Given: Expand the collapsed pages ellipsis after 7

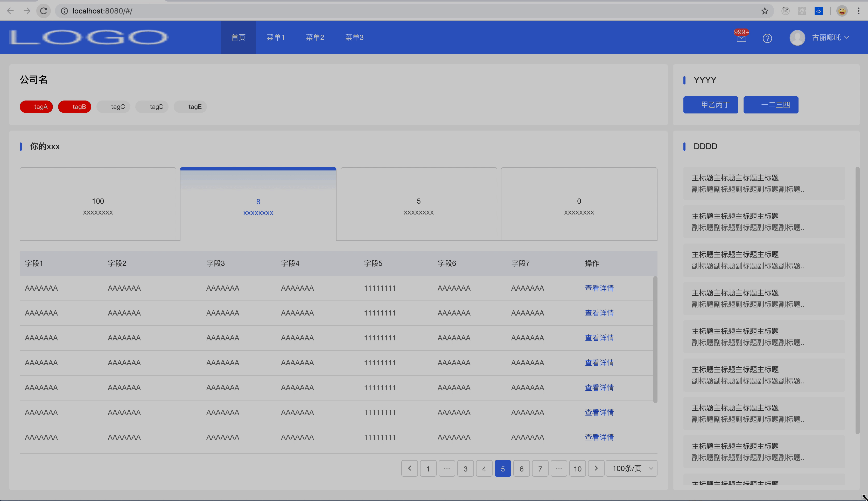Looking at the screenshot, I should [x=558, y=468].
